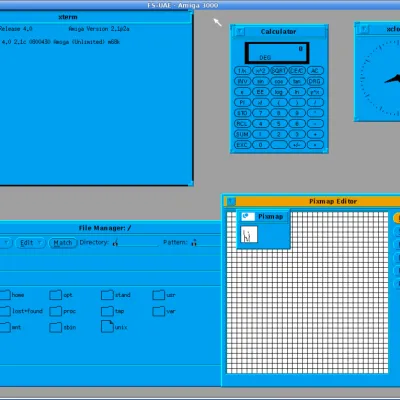Click the x! factorial calculator key
The height and width of the screenshot is (400, 400).
(x=260, y=102)
